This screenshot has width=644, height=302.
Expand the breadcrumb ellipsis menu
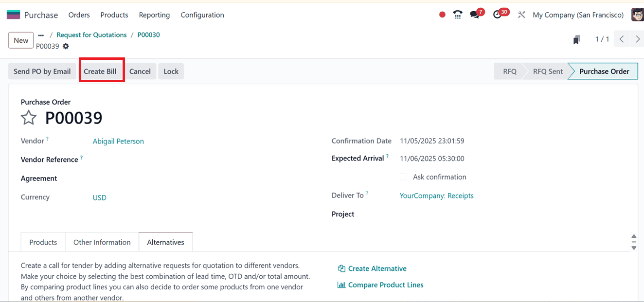40,35
